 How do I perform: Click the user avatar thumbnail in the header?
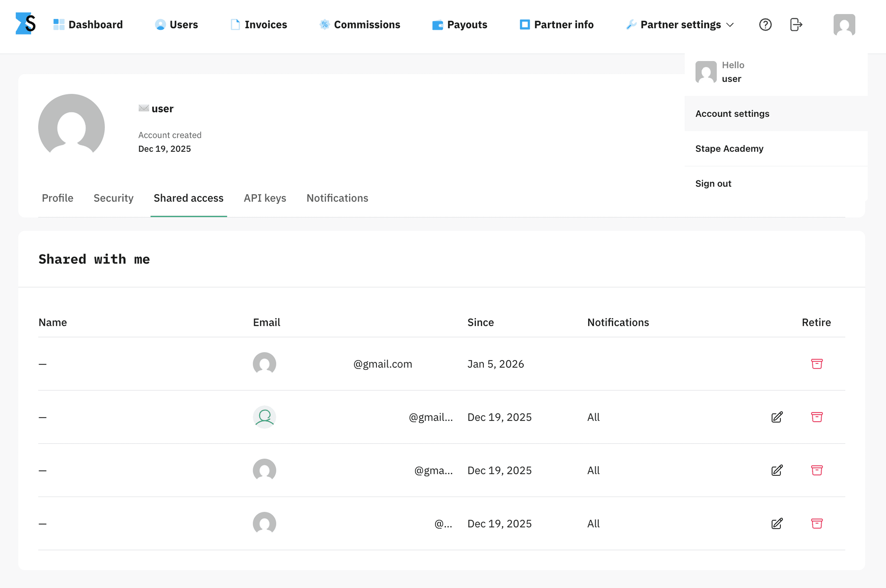844,24
